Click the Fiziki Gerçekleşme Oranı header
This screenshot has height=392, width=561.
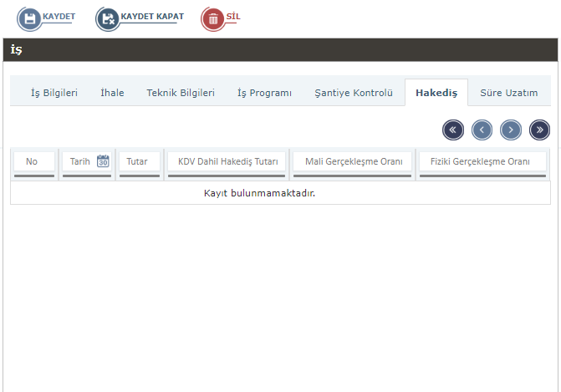point(480,161)
